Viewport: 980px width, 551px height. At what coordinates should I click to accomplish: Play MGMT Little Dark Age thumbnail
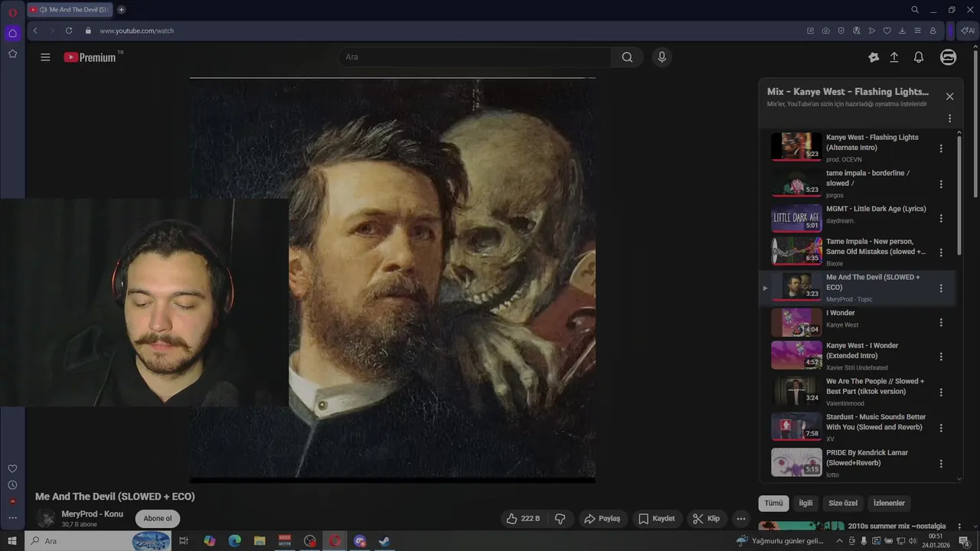pyautogui.click(x=796, y=218)
